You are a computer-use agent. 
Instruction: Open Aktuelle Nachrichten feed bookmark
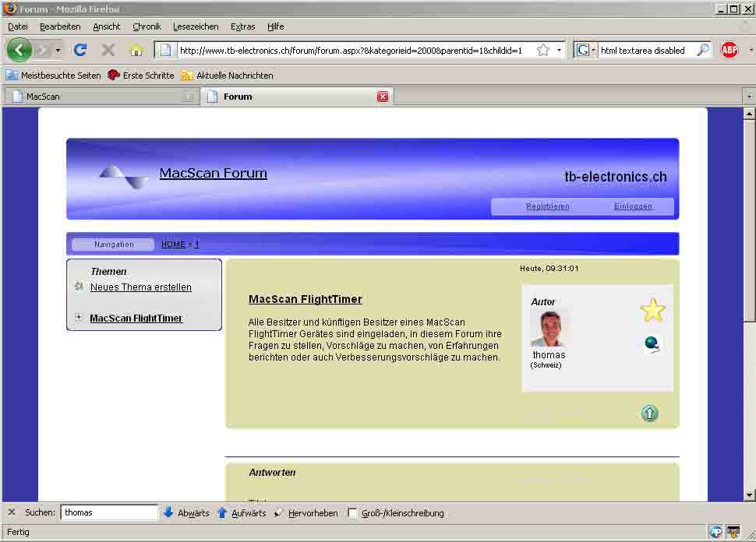pyautogui.click(x=227, y=76)
